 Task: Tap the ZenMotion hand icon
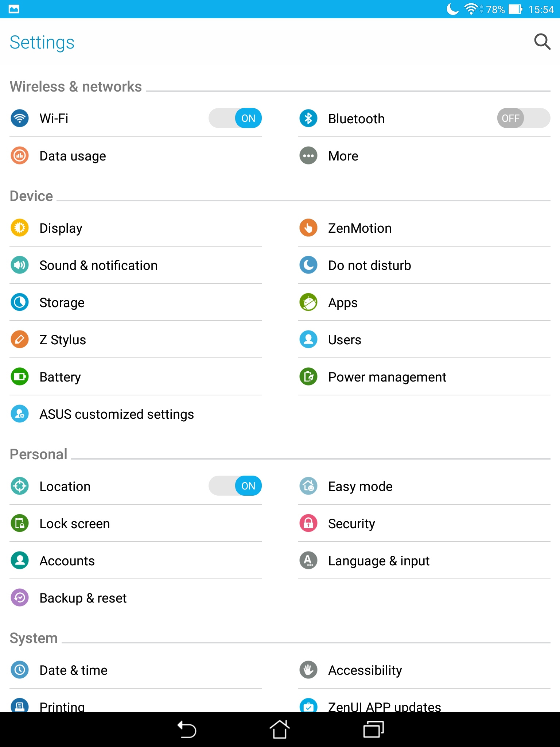(308, 228)
